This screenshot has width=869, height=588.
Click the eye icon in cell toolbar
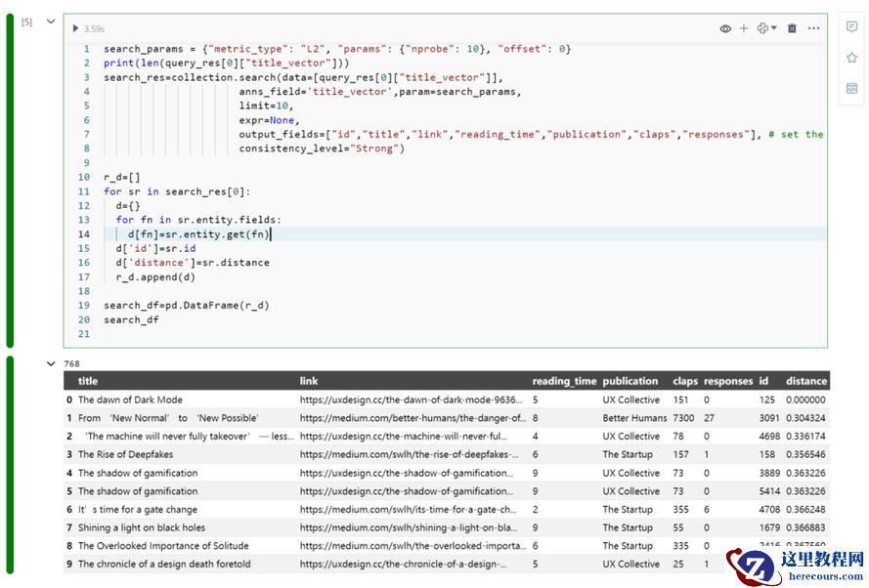tap(725, 28)
